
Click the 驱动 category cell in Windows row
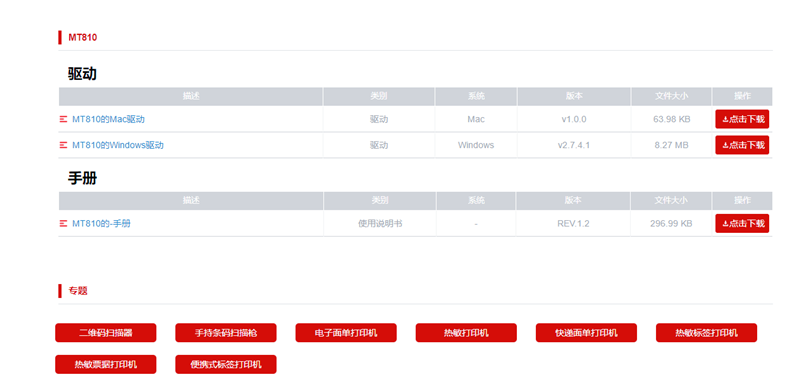(x=379, y=145)
